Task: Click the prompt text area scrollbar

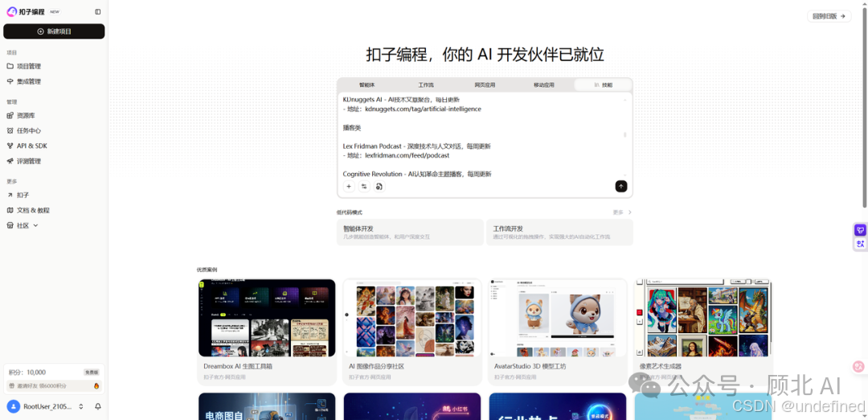Action: 625,134
